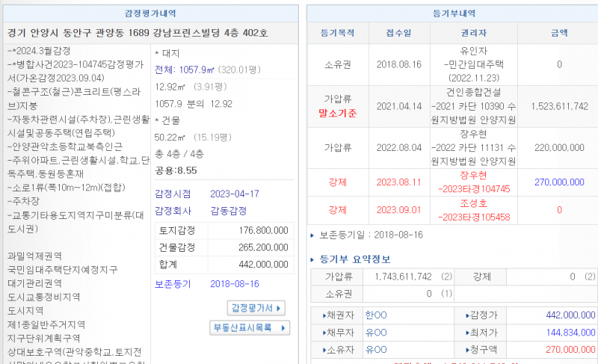Screen dimensions: 598x364
Task: Open the 감정평가서 appraisal report button
Action: [x=256, y=307]
